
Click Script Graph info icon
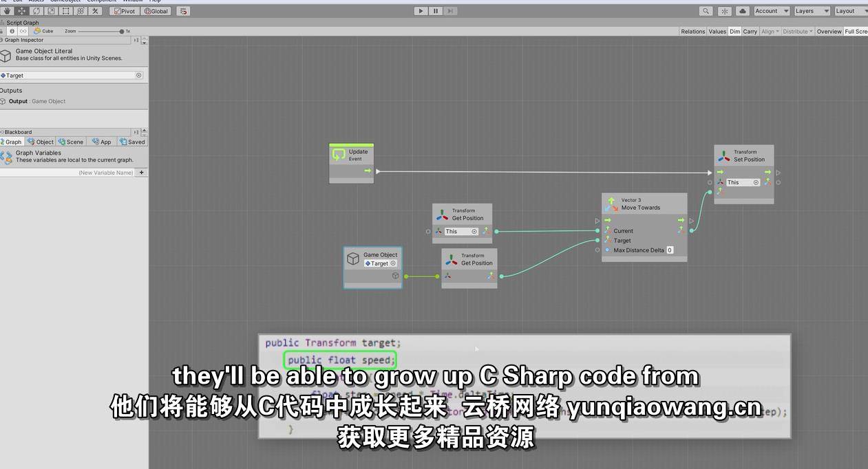(12, 31)
